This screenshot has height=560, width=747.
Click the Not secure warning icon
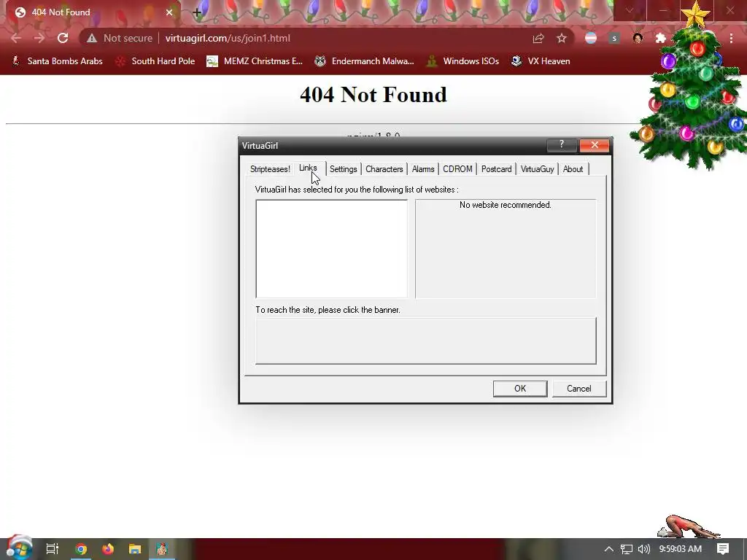(x=92, y=38)
